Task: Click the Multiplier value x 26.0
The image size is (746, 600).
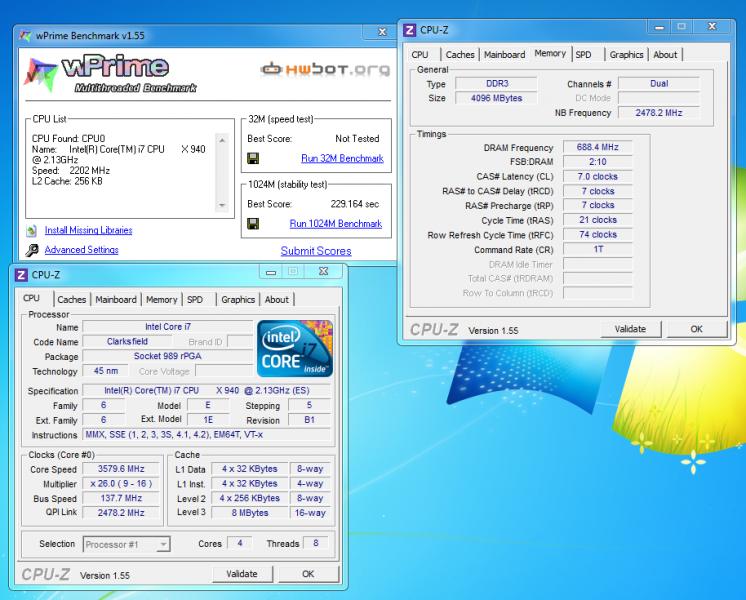Action: click(121, 483)
